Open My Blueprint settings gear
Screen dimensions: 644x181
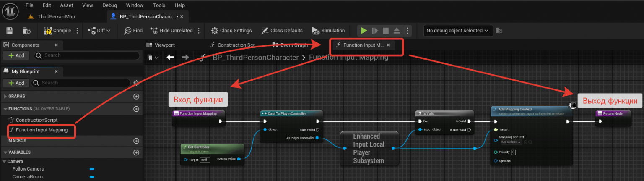tap(136, 83)
